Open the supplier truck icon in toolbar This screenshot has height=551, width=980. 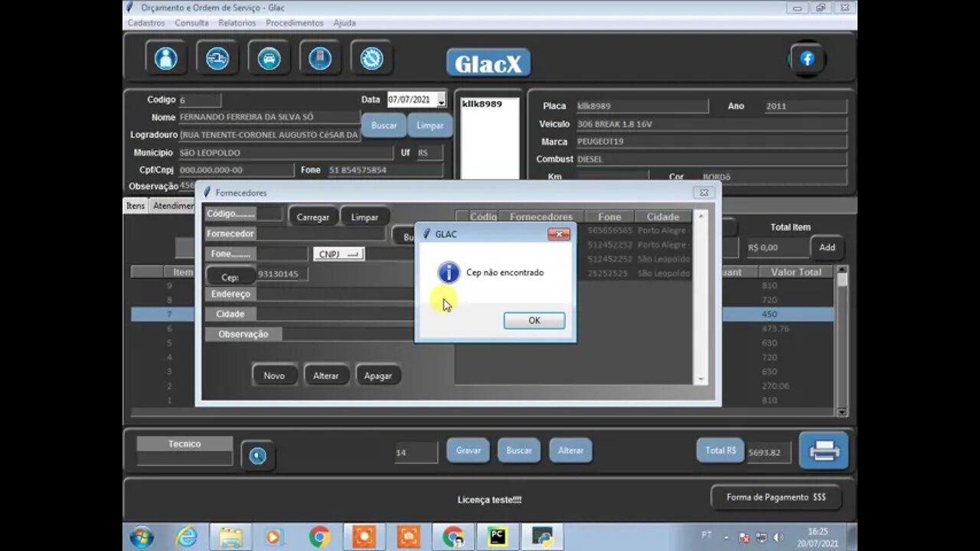tap(217, 58)
